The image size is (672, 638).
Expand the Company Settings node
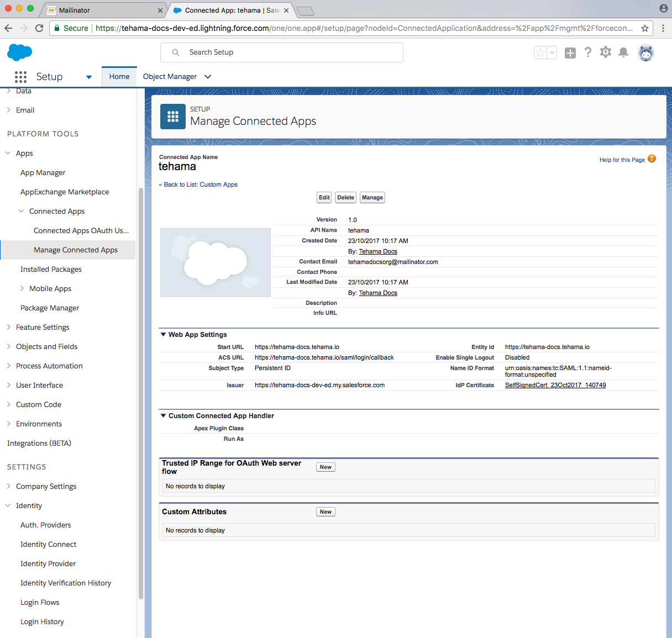point(8,487)
